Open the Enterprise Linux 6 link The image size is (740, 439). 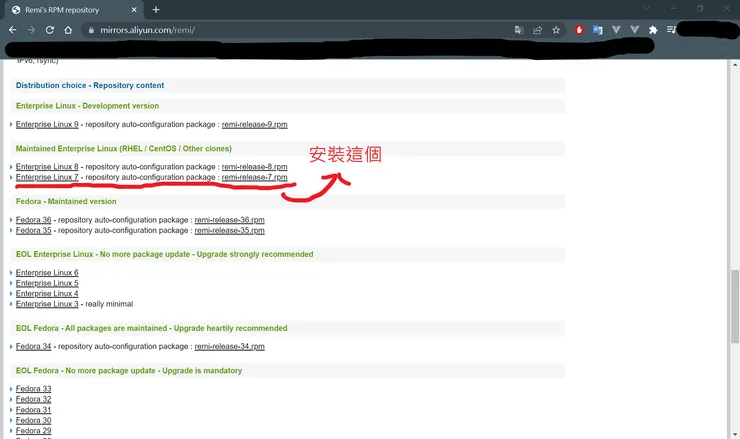tap(47, 272)
